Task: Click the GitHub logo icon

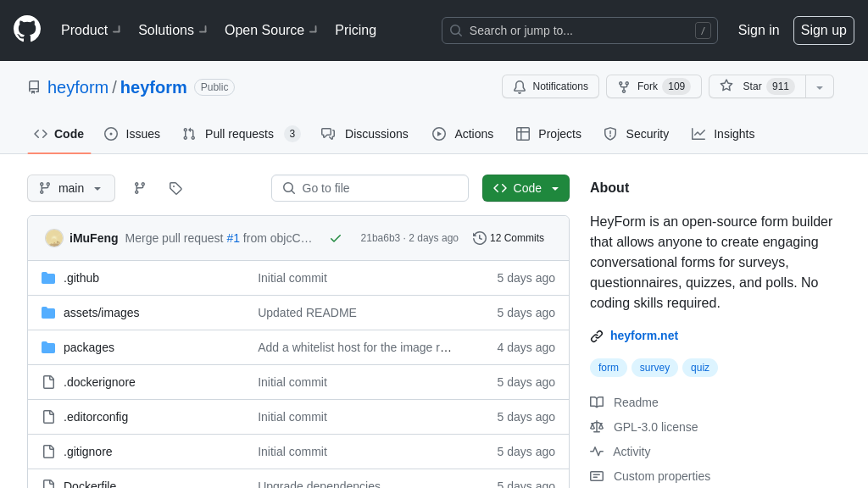Action: (x=27, y=30)
